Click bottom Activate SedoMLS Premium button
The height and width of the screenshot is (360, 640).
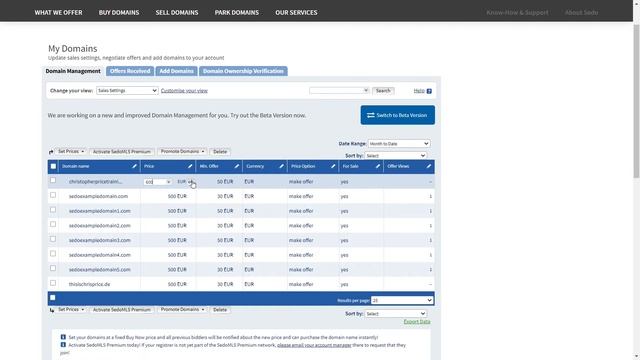pos(122,310)
